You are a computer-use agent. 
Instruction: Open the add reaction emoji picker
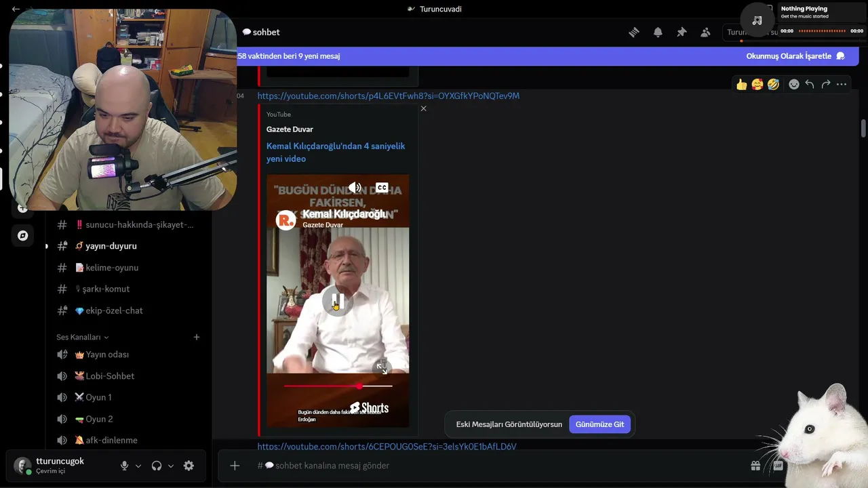point(793,84)
